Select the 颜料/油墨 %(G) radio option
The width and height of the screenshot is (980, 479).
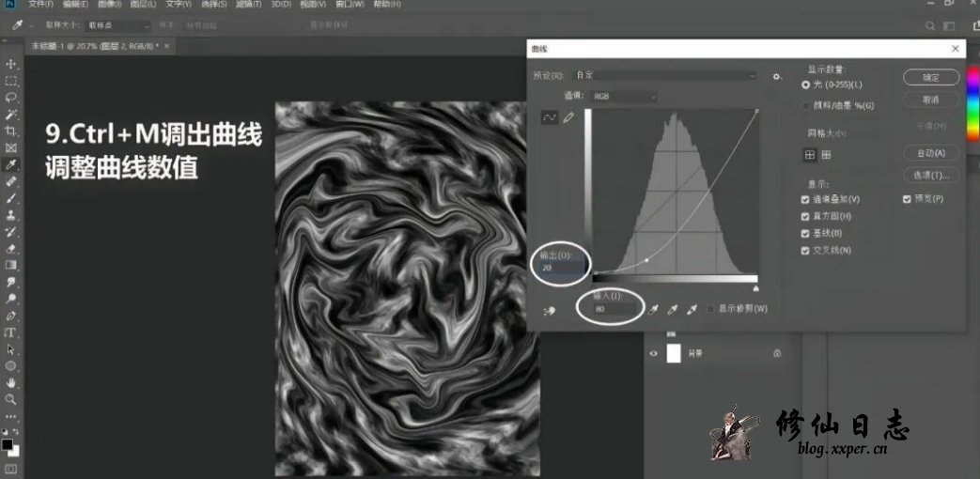pyautogui.click(x=805, y=105)
